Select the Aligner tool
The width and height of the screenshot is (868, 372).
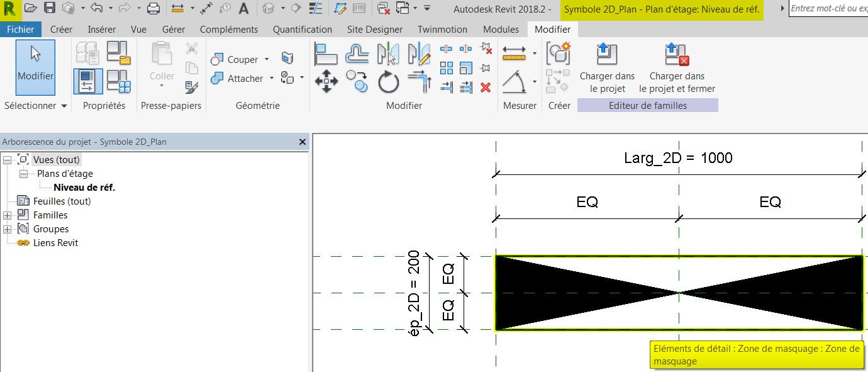click(326, 53)
